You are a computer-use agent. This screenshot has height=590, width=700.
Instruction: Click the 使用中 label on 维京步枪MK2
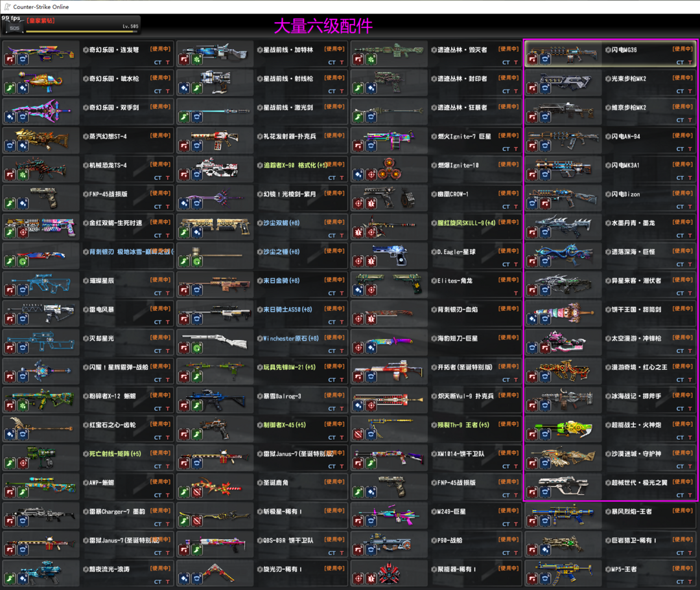(682, 107)
